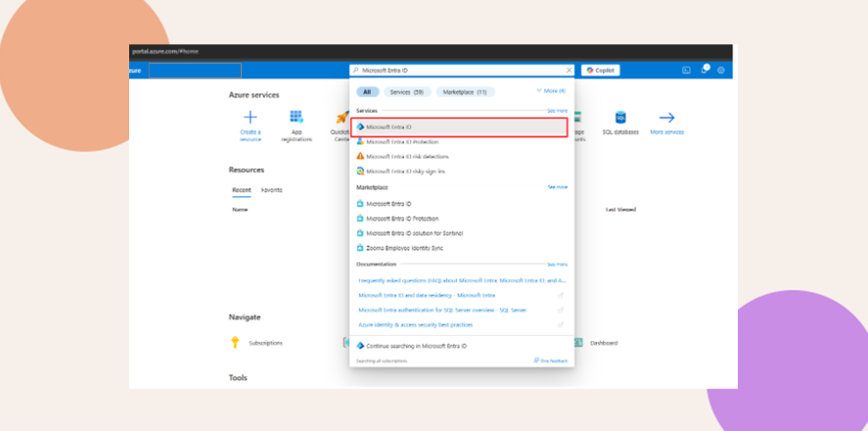868x431 pixels.
Task: Click the More services arrow
Action: (666, 118)
